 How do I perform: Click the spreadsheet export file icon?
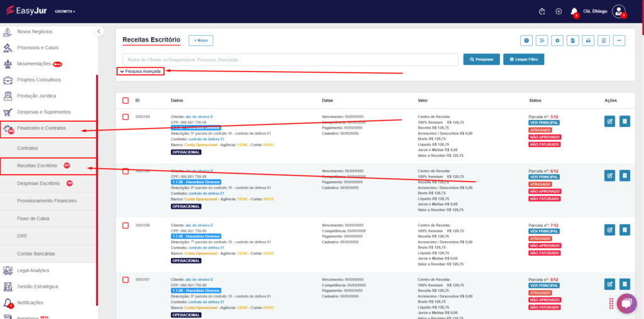pyautogui.click(x=604, y=40)
